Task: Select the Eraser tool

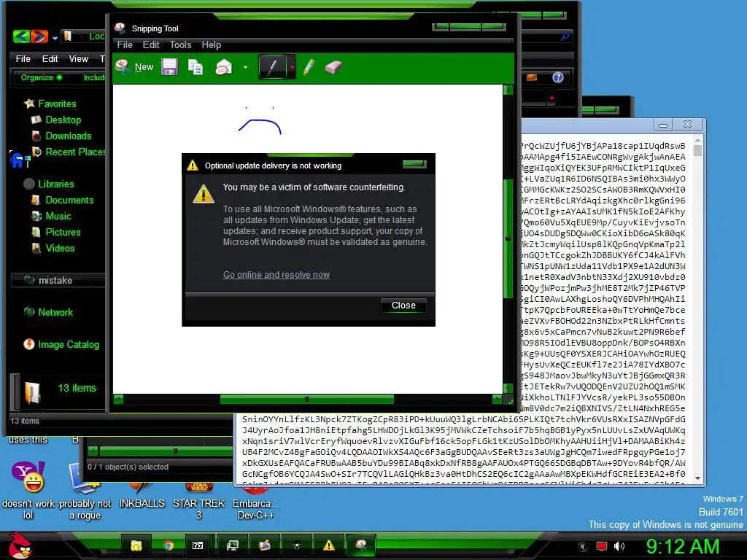Action: [333, 67]
